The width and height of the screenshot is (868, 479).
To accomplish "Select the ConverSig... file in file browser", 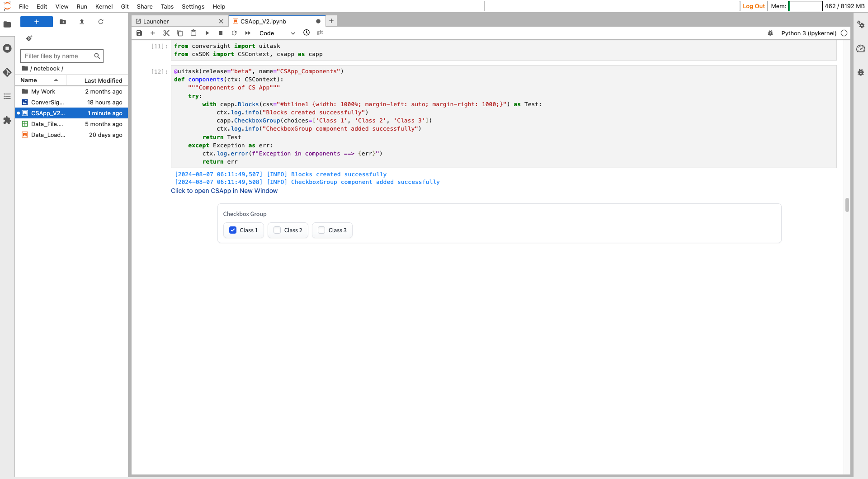I will tap(72, 102).
